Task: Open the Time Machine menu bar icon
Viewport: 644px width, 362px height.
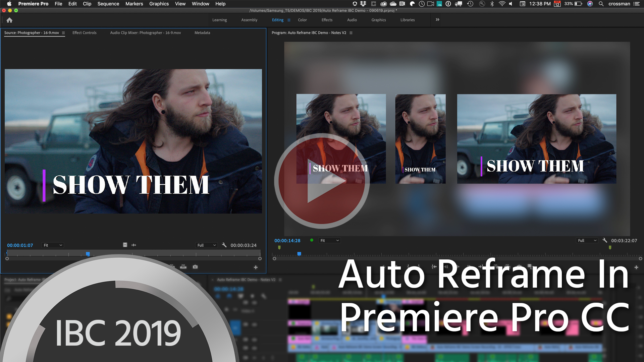Action: [470, 4]
